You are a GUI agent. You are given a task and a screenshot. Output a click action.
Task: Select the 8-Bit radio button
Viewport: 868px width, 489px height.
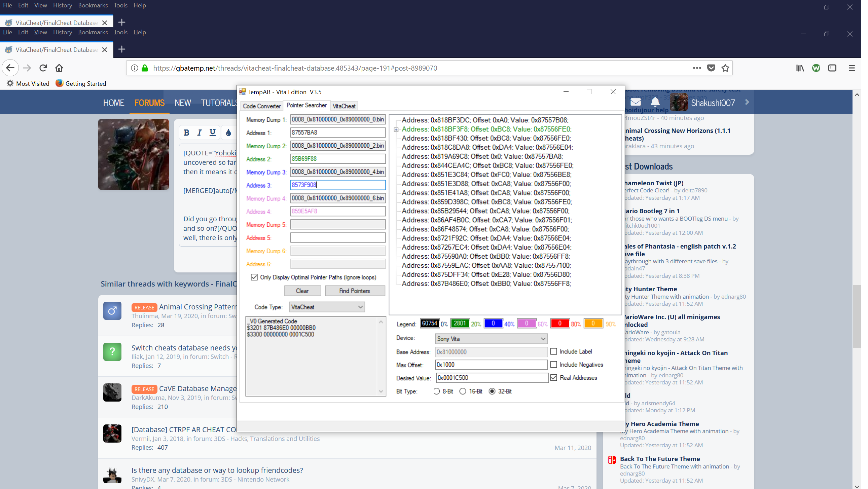pyautogui.click(x=437, y=391)
